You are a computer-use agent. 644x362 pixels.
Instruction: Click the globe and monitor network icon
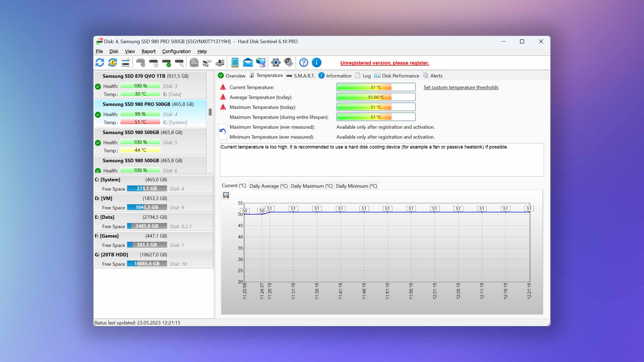[x=261, y=63]
